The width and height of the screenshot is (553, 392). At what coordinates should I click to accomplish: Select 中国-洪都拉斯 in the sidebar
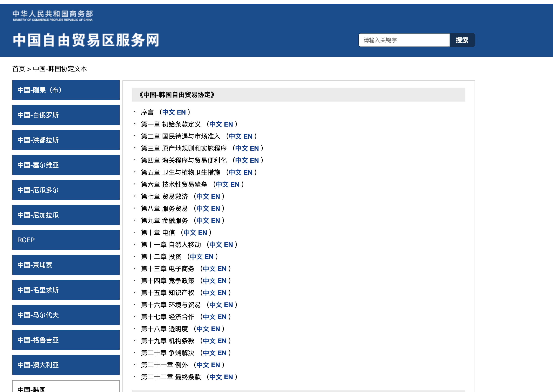tap(66, 140)
